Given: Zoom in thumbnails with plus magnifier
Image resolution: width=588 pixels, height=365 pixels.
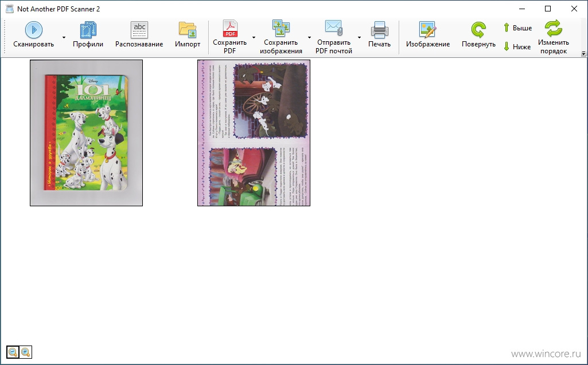Looking at the screenshot, I should tap(25, 352).
